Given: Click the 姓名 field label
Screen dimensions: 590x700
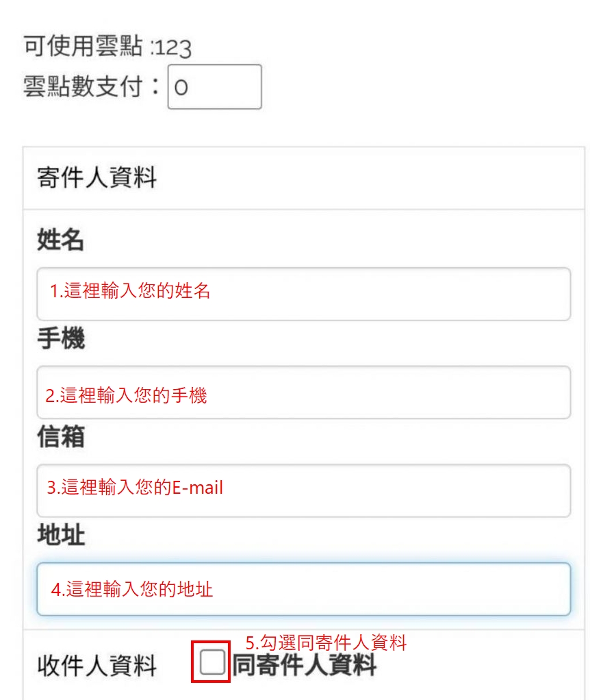Looking at the screenshot, I should coord(60,240).
